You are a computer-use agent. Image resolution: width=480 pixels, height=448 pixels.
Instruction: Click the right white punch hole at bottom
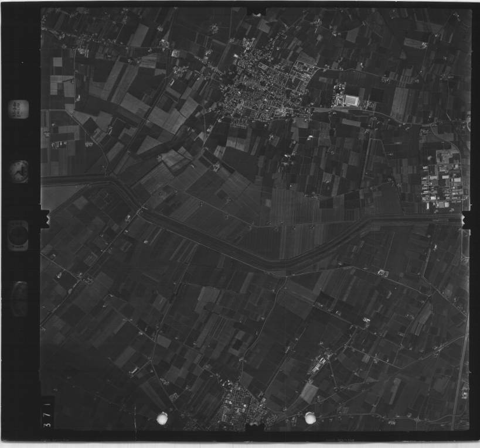(x=310, y=418)
